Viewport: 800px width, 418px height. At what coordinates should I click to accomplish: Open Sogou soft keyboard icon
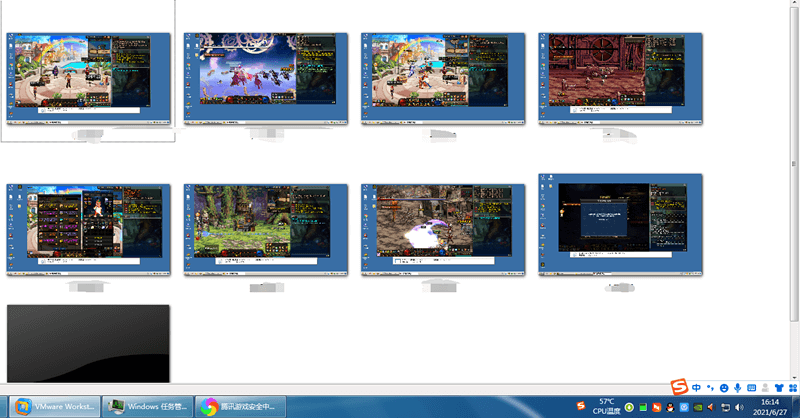pyautogui.click(x=752, y=388)
